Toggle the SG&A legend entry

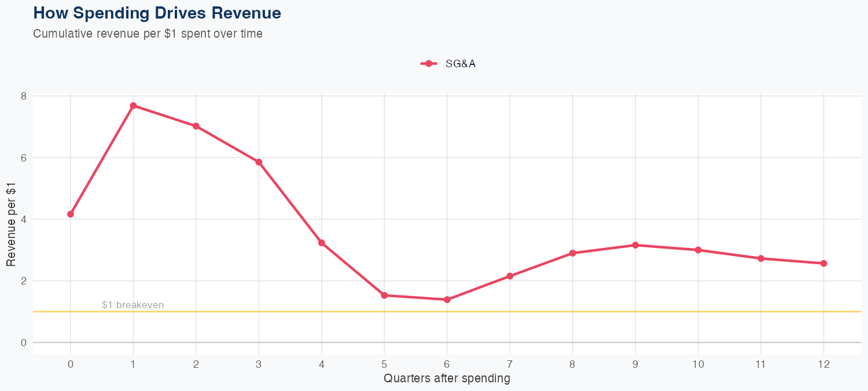[448, 64]
